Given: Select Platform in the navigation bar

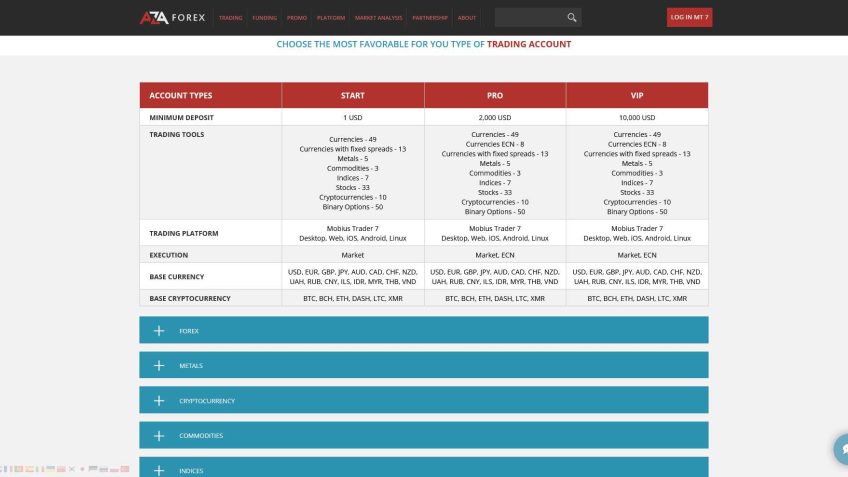Looking at the screenshot, I should 331,18.
